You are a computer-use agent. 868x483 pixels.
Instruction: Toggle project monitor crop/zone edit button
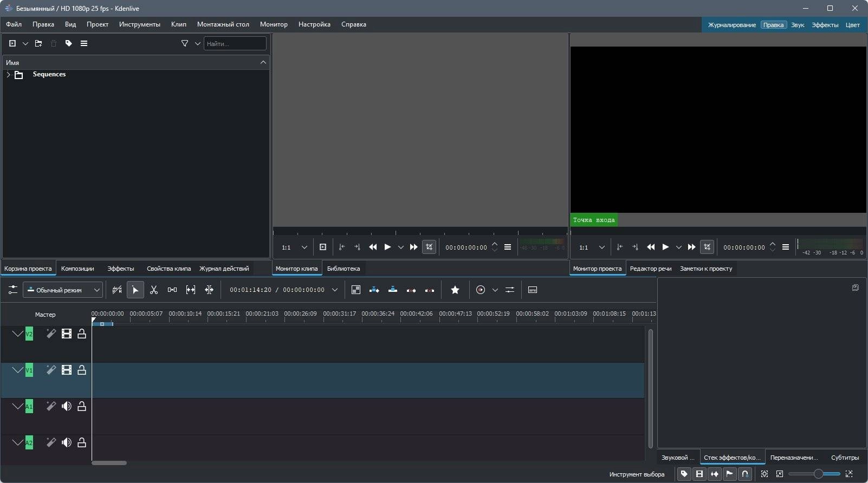tap(707, 247)
